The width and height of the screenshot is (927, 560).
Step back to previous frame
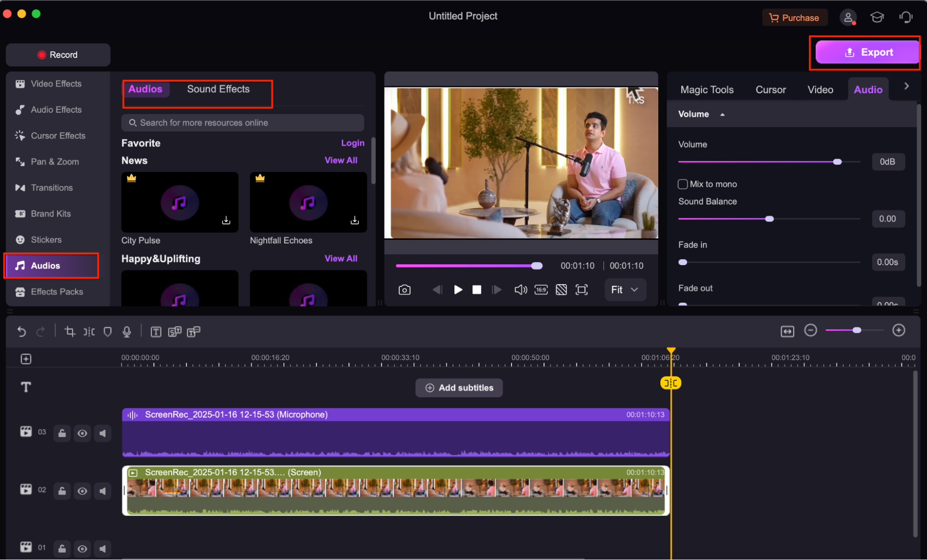point(437,290)
